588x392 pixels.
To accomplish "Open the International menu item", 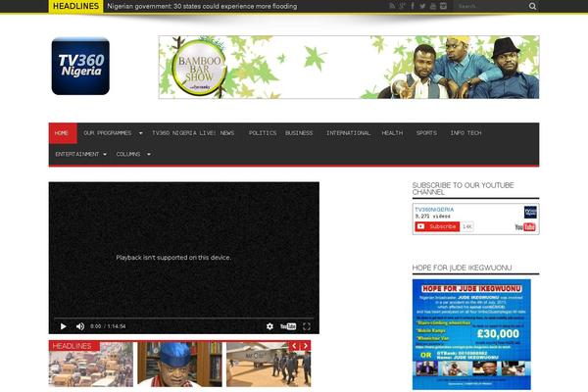I will click(348, 133).
